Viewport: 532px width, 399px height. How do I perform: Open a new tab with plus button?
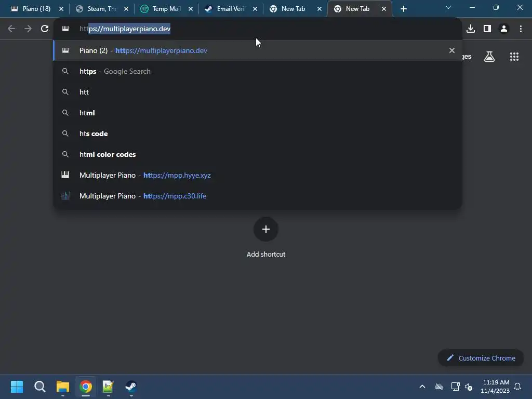(403, 9)
